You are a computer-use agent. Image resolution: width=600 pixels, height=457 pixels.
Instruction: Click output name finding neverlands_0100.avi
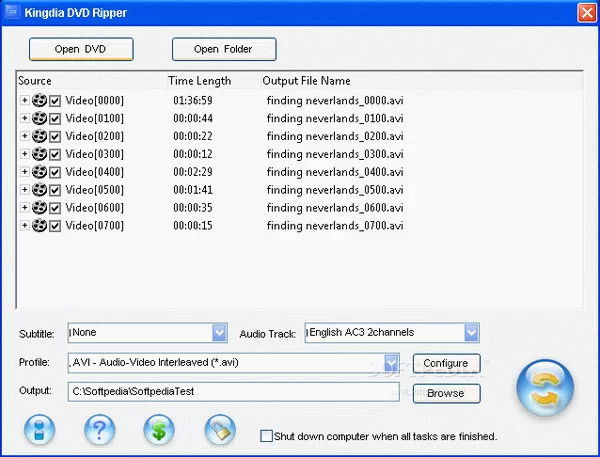pos(335,119)
